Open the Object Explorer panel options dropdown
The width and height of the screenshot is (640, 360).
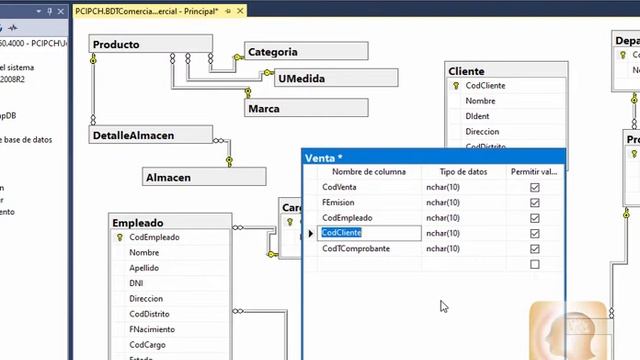click(39, 11)
